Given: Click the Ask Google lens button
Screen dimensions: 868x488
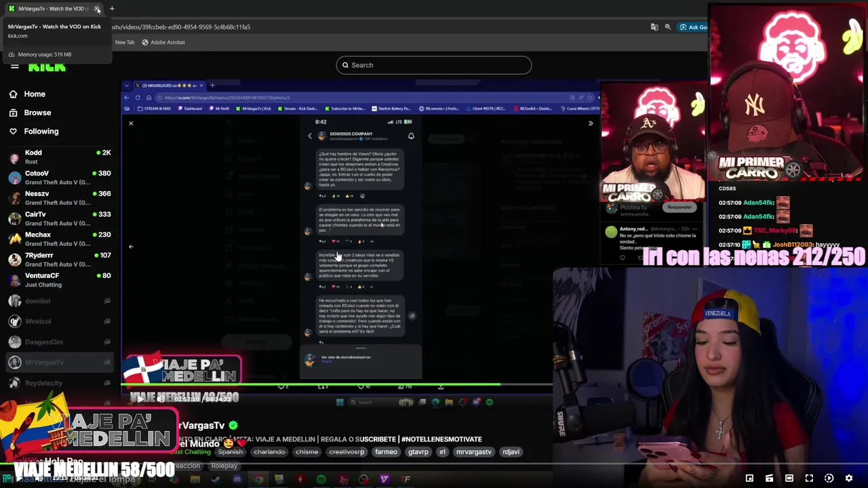Looking at the screenshot, I should tap(694, 27).
